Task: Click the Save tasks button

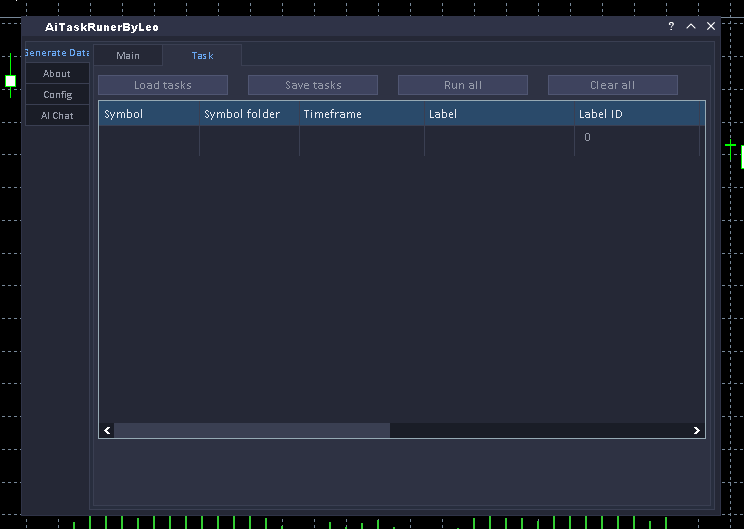Action: (313, 86)
